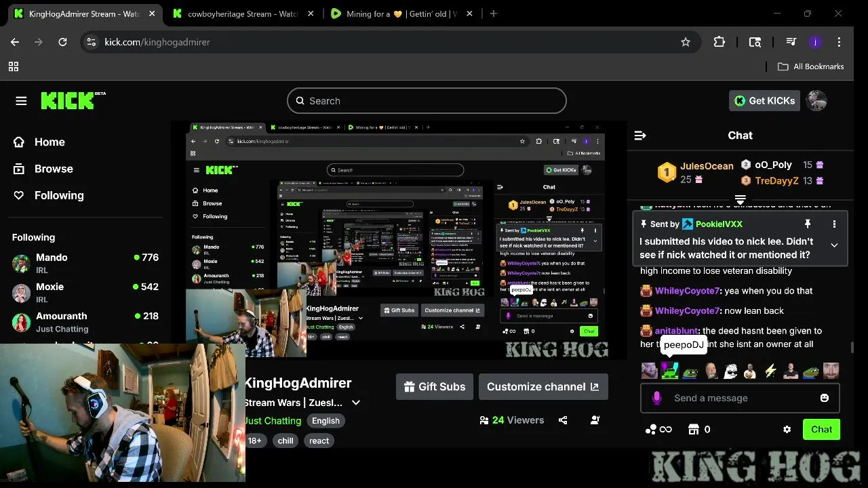The image size is (868, 488).
Task: Send message with green Chat button
Action: pyautogui.click(x=821, y=429)
